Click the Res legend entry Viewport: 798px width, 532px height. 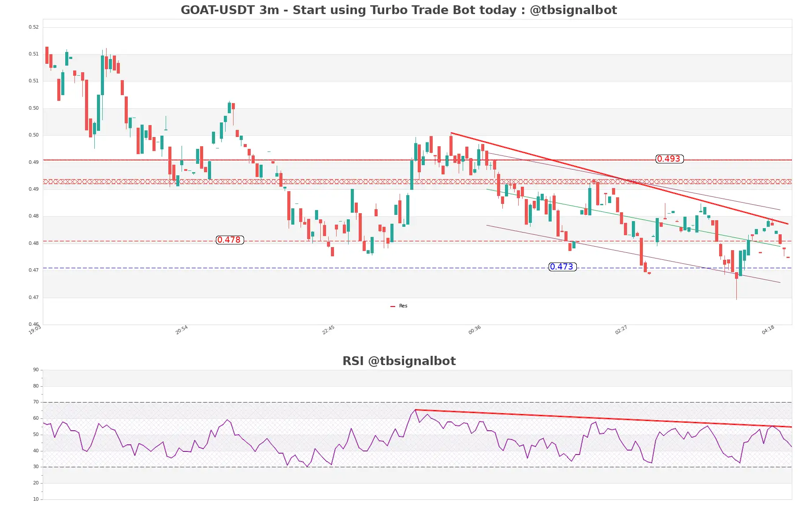coord(399,306)
